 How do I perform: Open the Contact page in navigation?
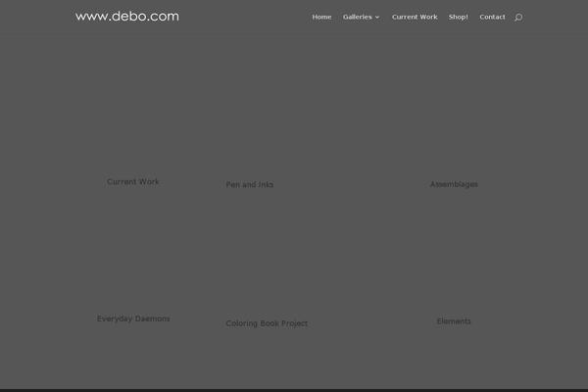click(x=492, y=17)
